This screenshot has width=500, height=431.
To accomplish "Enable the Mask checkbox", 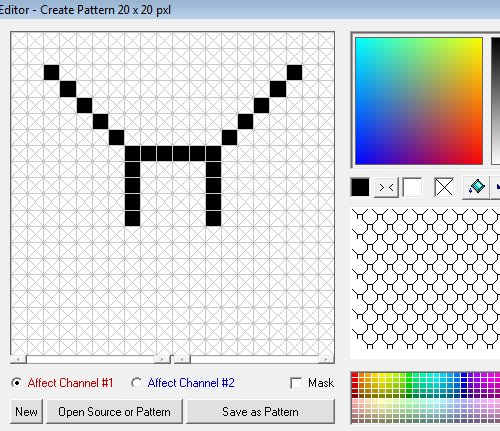I will 296,383.
